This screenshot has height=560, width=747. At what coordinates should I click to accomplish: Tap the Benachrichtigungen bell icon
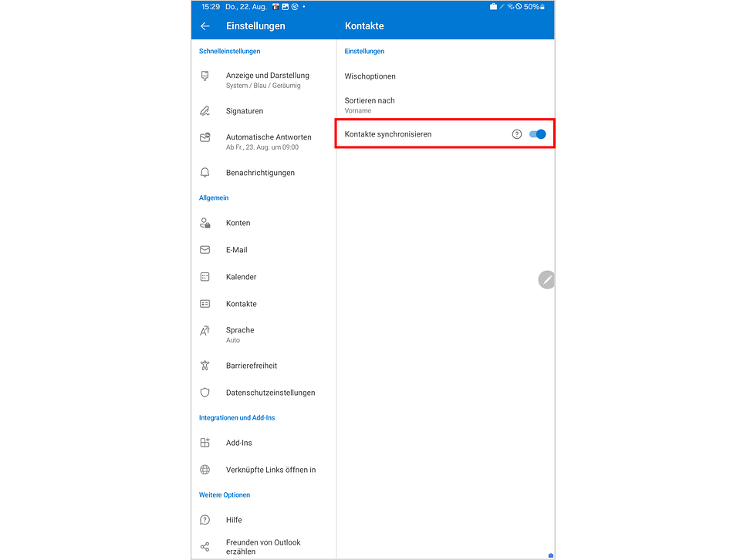pyautogui.click(x=204, y=173)
